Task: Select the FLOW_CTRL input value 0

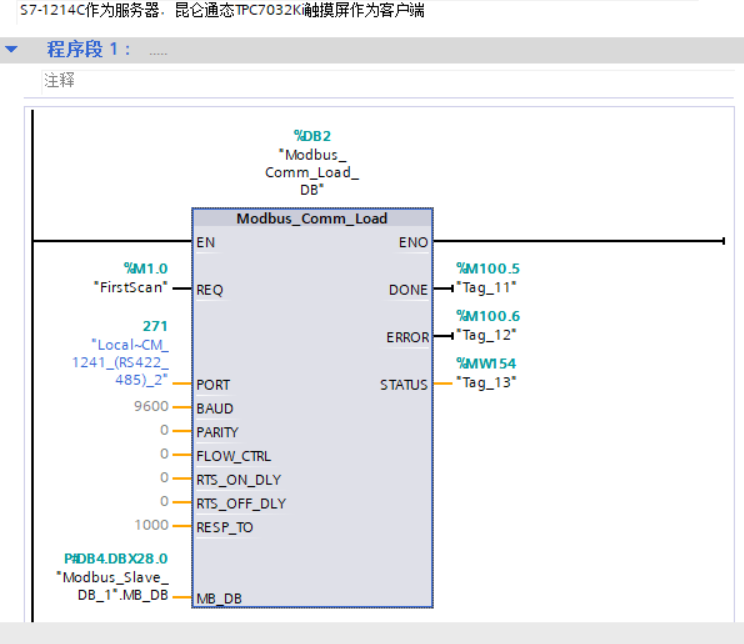Action: click(x=164, y=455)
